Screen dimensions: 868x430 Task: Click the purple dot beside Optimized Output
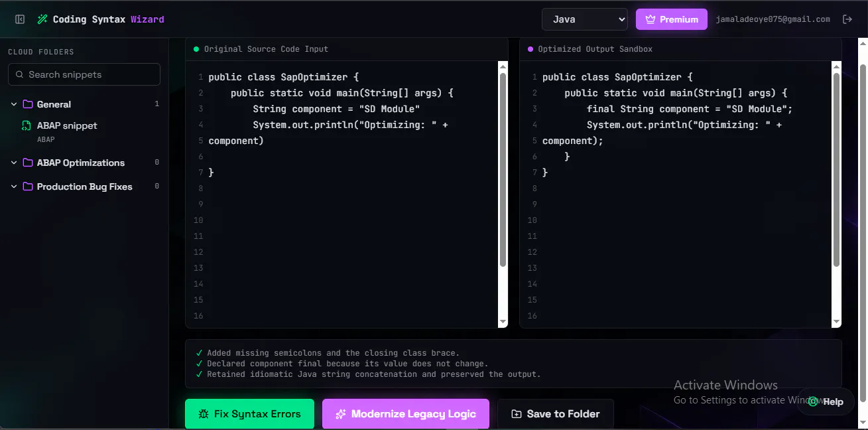click(530, 49)
